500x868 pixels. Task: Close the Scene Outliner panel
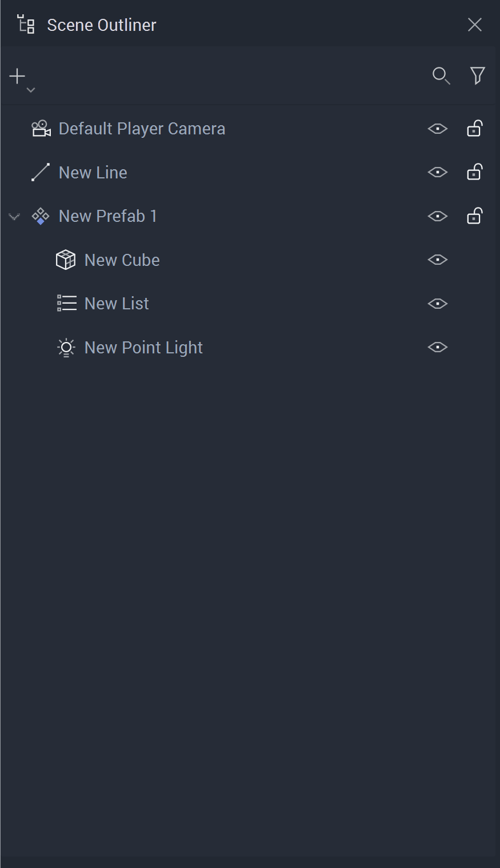coord(474,25)
